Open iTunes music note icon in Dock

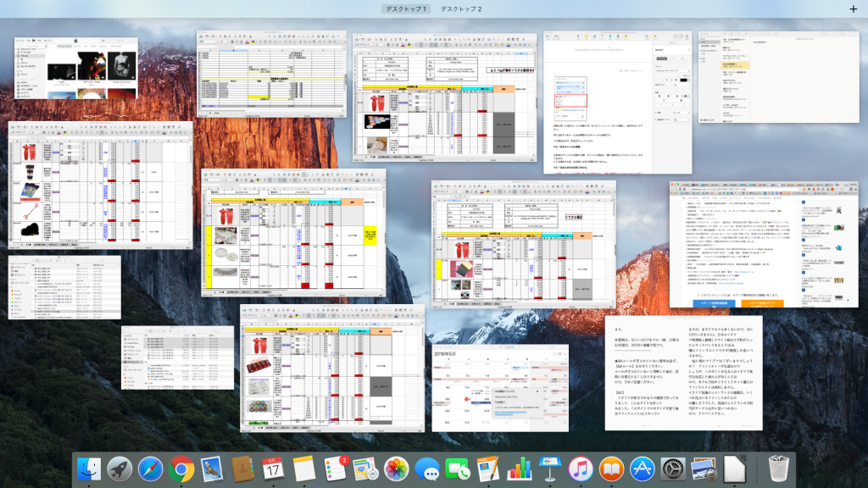[x=581, y=469]
